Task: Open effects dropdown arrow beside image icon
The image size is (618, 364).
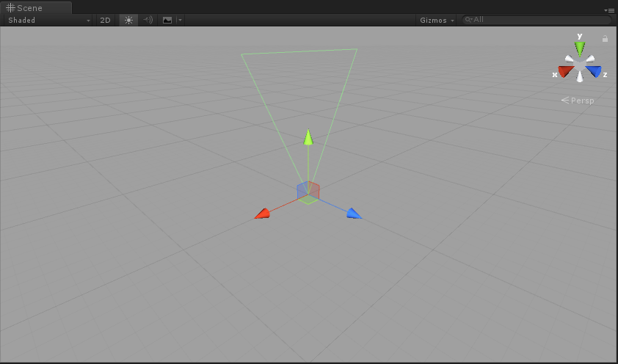Action: pyautogui.click(x=180, y=20)
